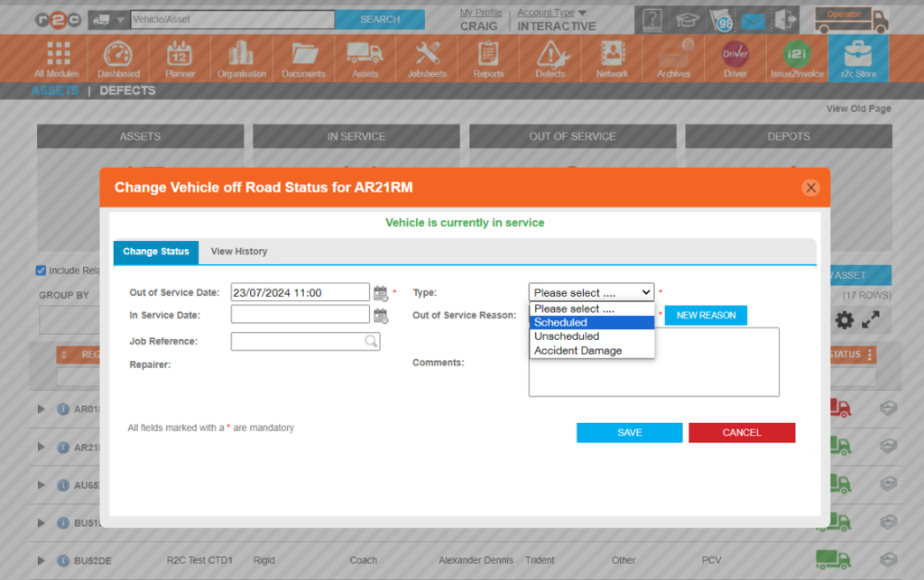This screenshot has height=580, width=924.
Task: Open calendar picker for In Service Date
Action: point(381,316)
